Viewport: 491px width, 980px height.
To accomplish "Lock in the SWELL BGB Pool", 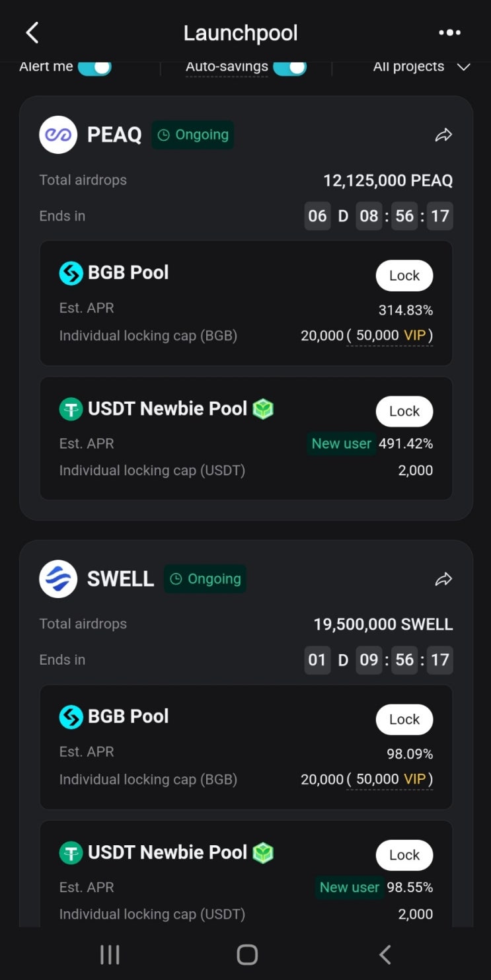I will (404, 720).
